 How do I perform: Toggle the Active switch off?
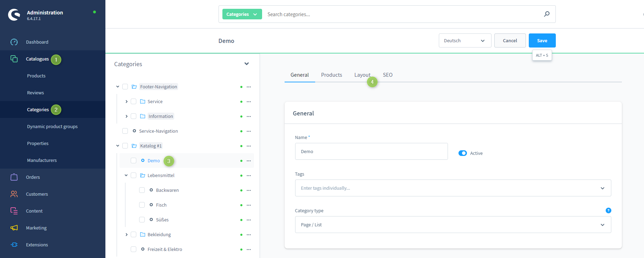pos(463,153)
